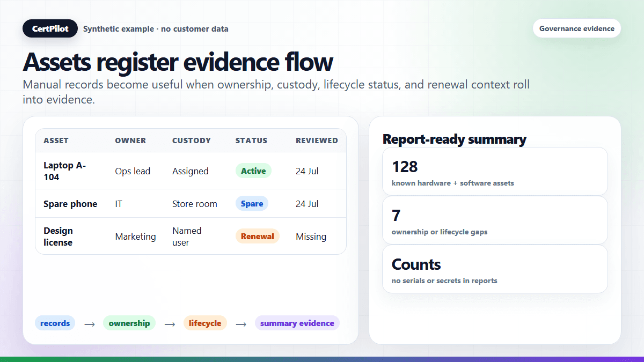644x362 pixels.
Task: Click the 24 Jul date in Laptop row
Action: pyautogui.click(x=307, y=171)
